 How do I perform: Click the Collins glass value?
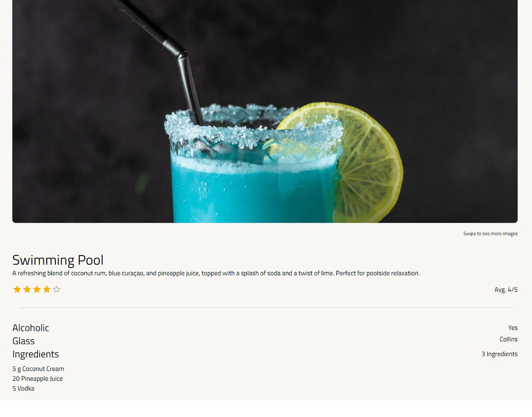click(509, 339)
